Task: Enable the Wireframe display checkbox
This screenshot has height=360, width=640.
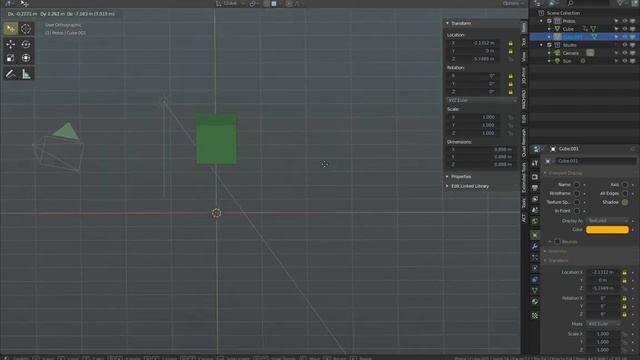Action: (x=576, y=193)
